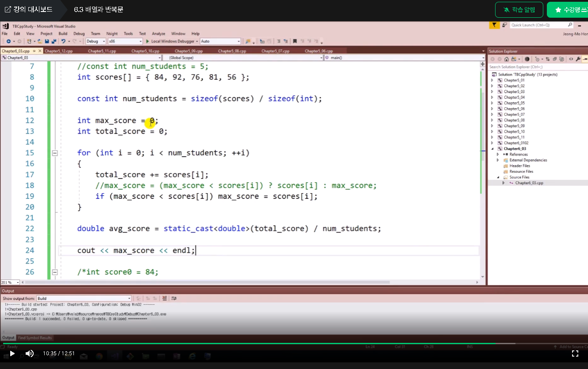Select Chapter6_03.cpp in Solution Explorer
This screenshot has height=369, width=588.
tap(529, 183)
